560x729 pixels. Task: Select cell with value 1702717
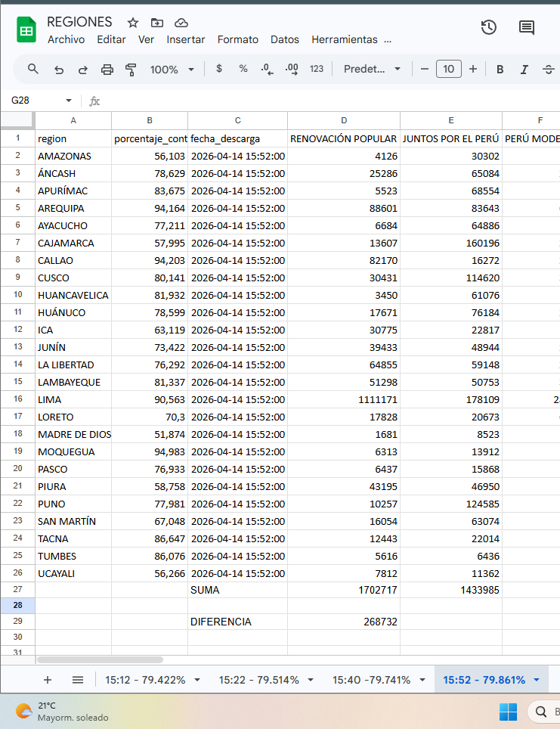point(344,590)
